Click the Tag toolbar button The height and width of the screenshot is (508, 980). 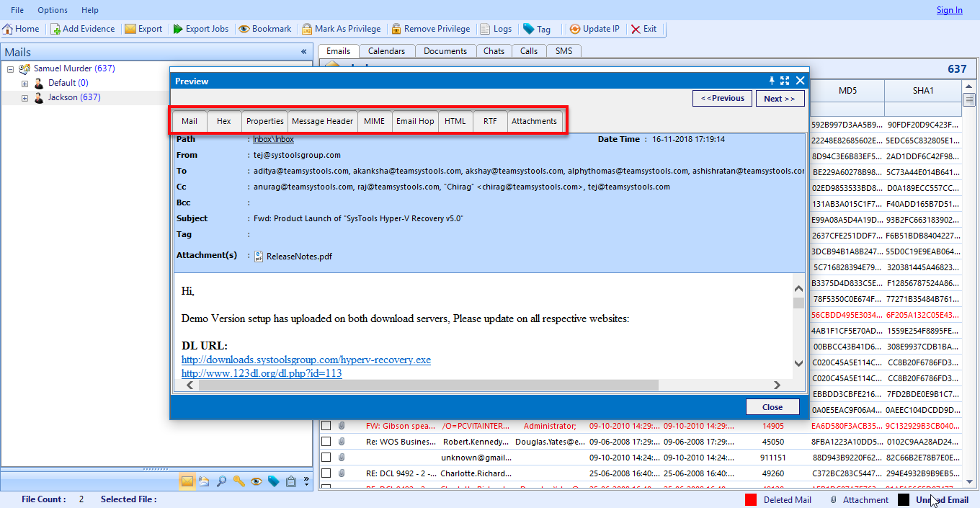pyautogui.click(x=537, y=29)
